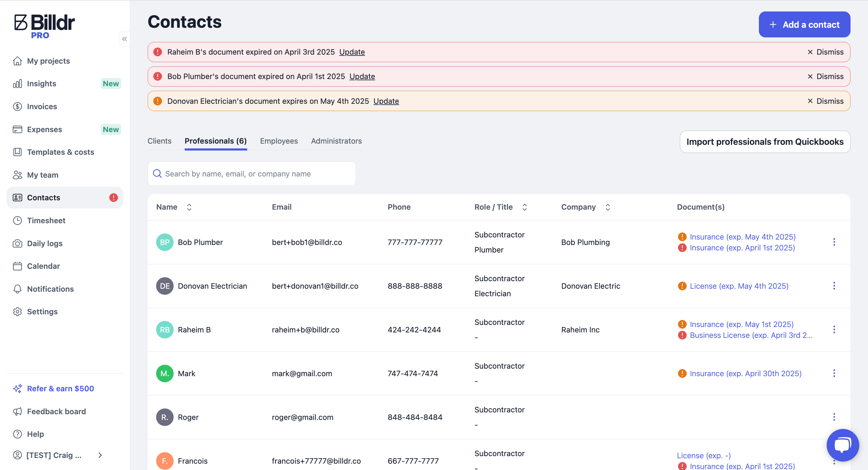Focus the contact search field
Viewport: 868px width, 470px height.
(x=252, y=174)
